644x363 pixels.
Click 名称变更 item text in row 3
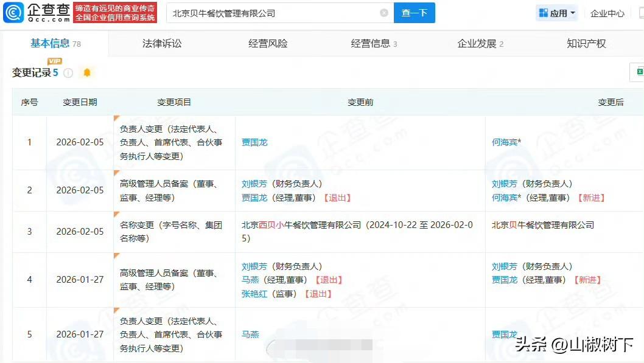coord(171,232)
